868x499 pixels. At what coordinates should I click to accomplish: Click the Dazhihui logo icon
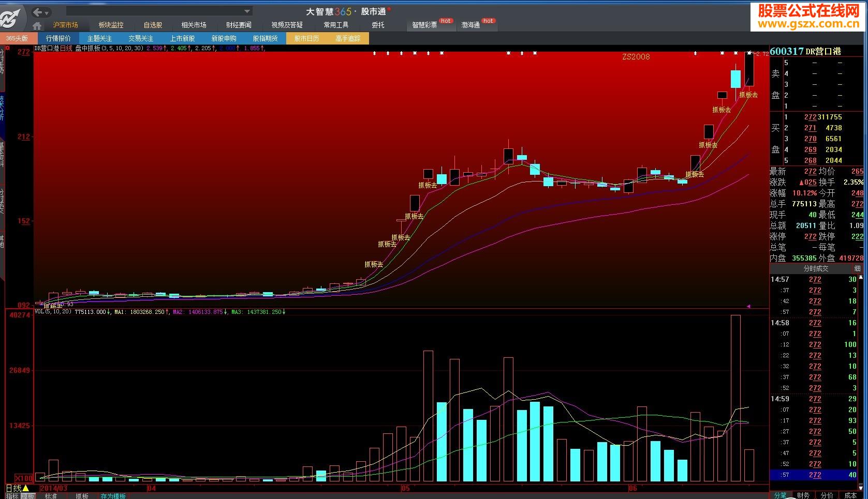point(11,18)
